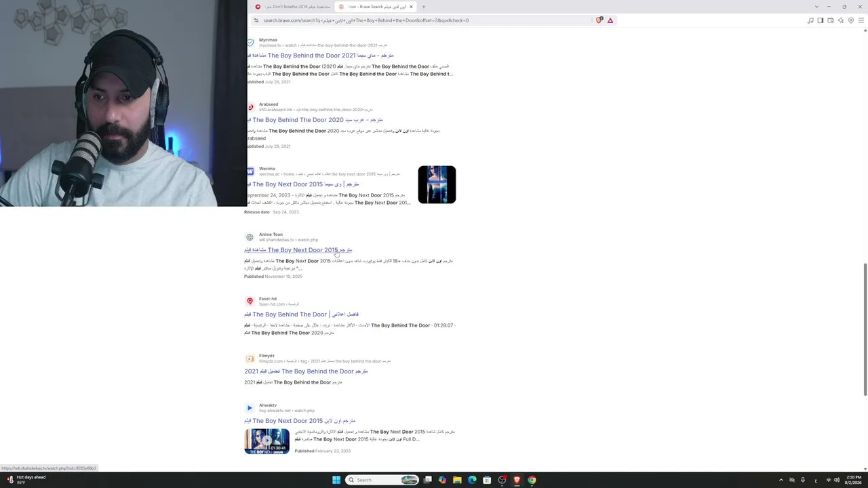This screenshot has width=868, height=488.
Task: Open the Brave Rewards triangle icon
Action: (610, 20)
